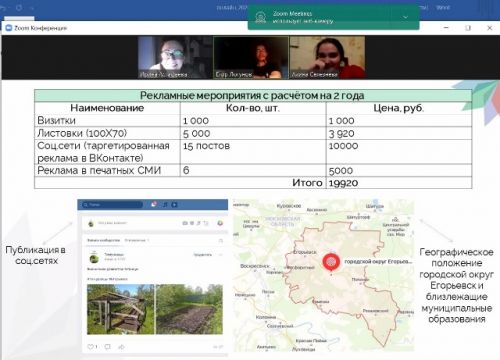This screenshot has height=360, width=500.
Task: Click the 'Соц.сети (таргетированная реклама в ВКонтакте)' cell
Action: click(108, 152)
